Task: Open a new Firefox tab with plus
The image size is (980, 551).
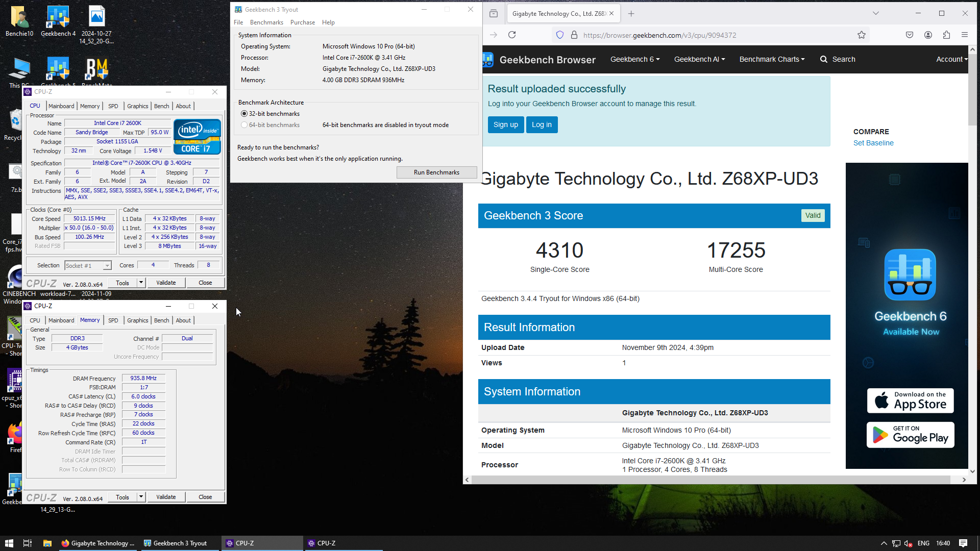Action: (631, 14)
